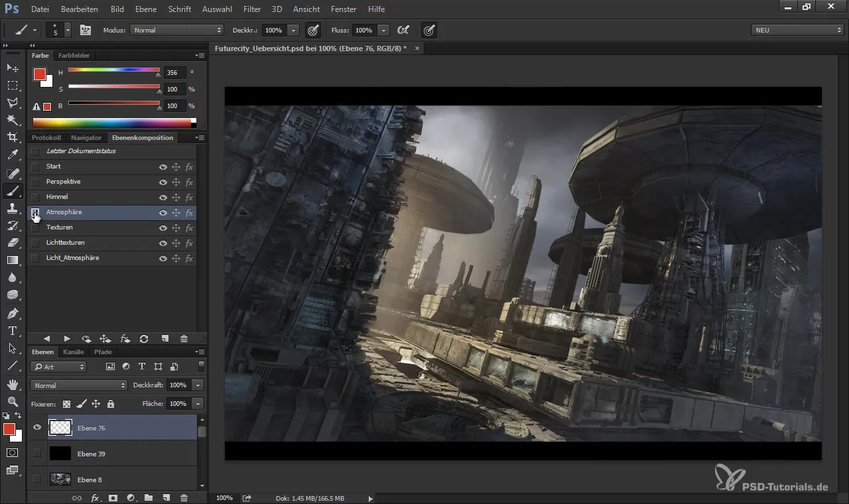Open the Deckkraft layer opacity dropdown
Image resolution: width=849 pixels, height=504 pixels.
pyautogui.click(x=198, y=385)
